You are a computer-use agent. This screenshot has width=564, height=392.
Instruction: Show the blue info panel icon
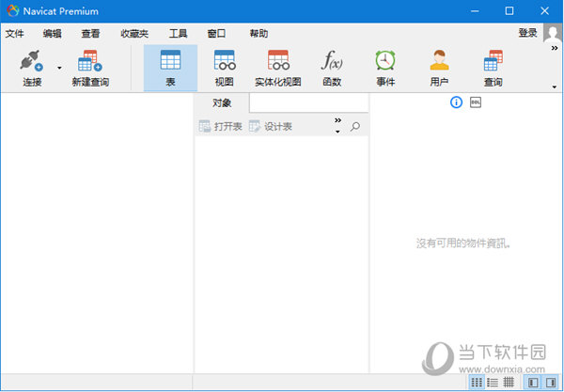pyautogui.click(x=456, y=102)
